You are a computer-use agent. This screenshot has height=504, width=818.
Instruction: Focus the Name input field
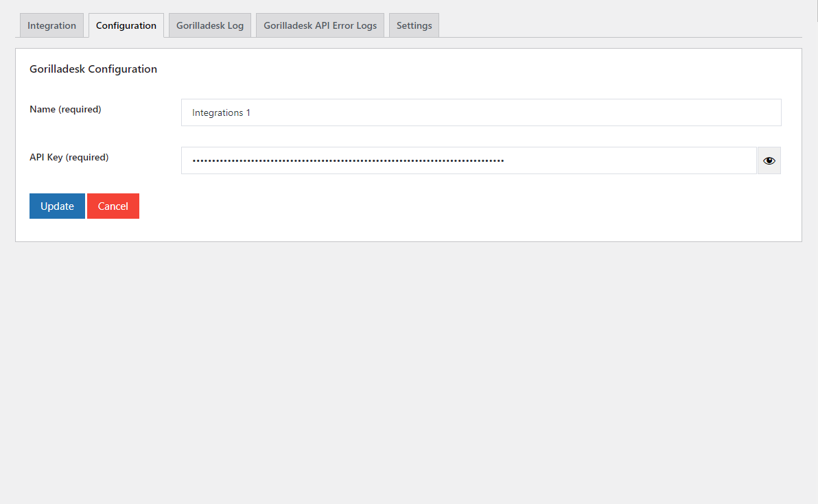[481, 112]
